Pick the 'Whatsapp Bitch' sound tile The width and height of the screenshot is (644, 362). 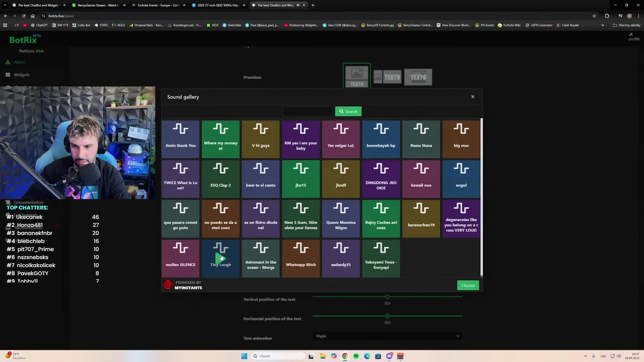point(301,258)
